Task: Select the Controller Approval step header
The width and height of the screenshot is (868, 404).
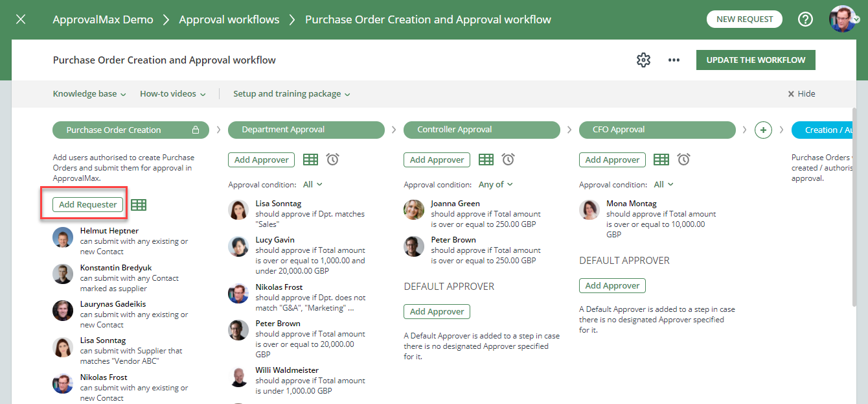Action: tap(482, 130)
